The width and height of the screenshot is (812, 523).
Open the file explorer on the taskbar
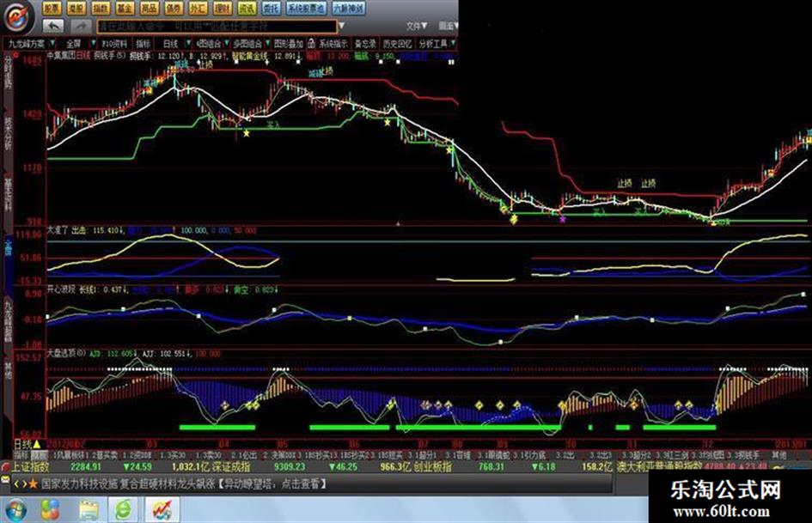point(89,511)
